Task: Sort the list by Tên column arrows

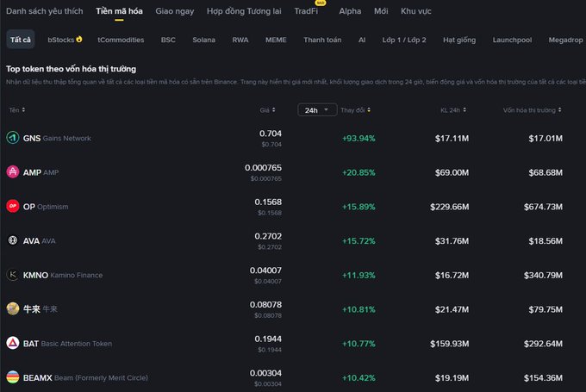Action: pyautogui.click(x=23, y=110)
